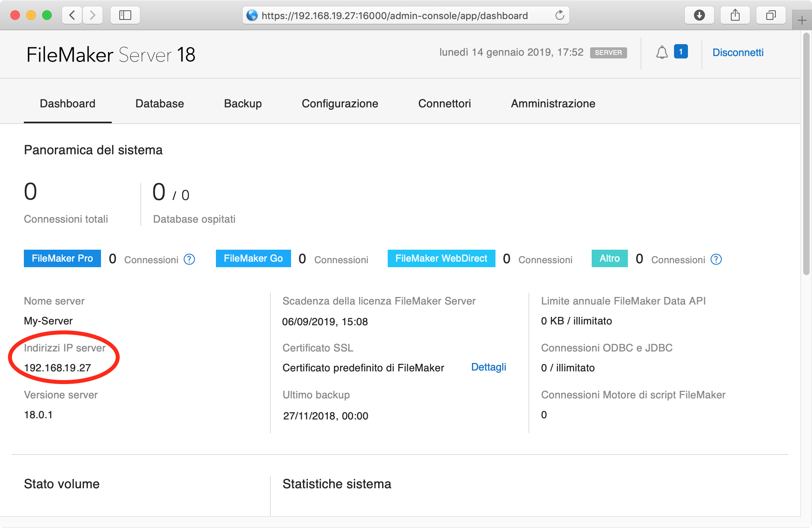Open the Connettori tab

444,104
